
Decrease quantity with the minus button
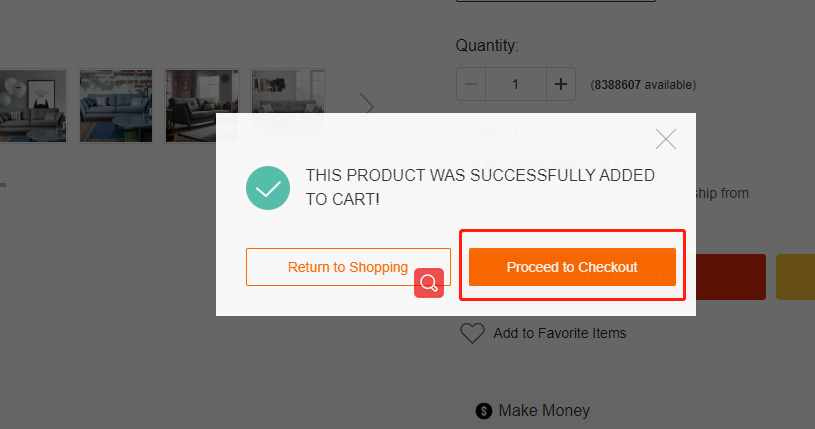tap(471, 84)
